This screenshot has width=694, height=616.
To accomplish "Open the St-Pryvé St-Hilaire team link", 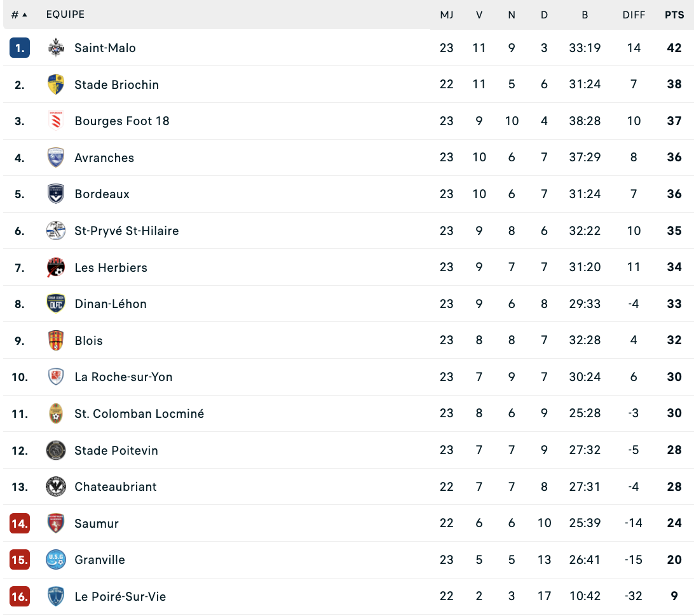I will (x=126, y=231).
